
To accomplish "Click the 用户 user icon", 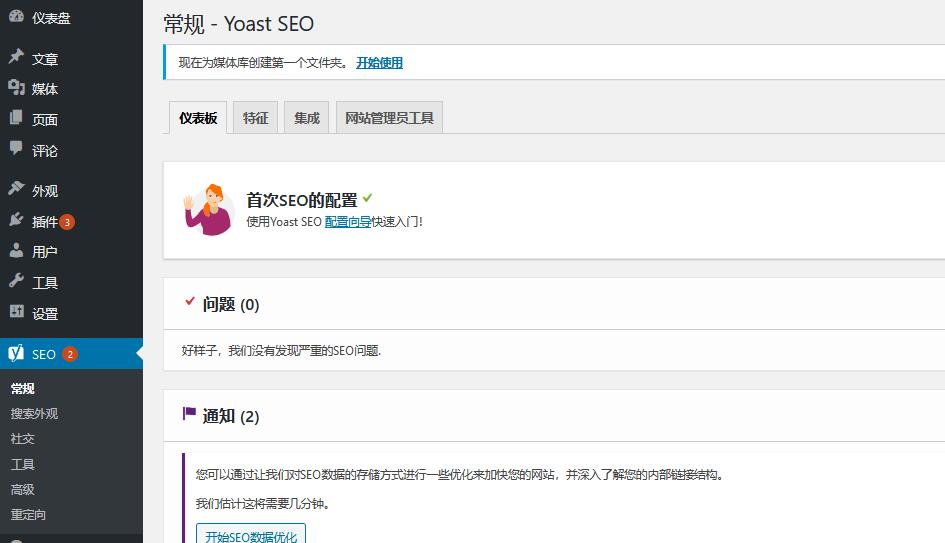I will coord(16,251).
